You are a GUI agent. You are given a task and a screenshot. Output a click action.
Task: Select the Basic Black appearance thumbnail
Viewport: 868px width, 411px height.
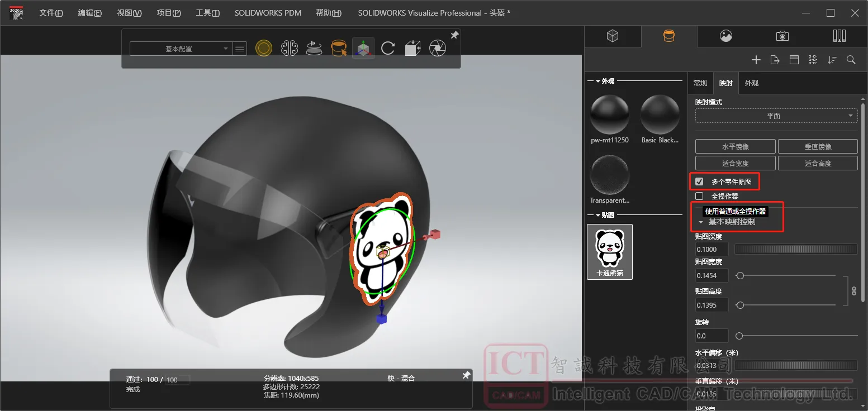point(660,115)
